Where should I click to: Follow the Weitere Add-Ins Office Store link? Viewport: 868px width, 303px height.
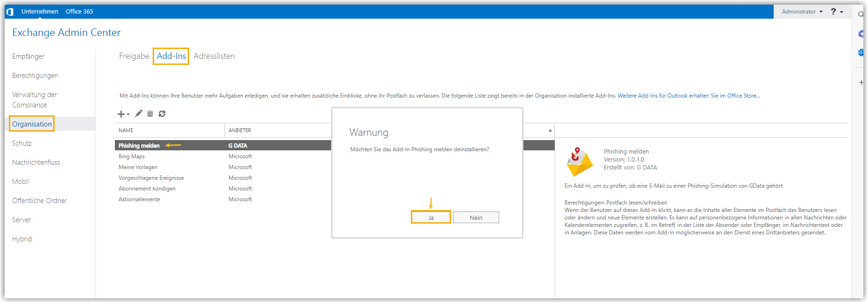click(x=689, y=96)
